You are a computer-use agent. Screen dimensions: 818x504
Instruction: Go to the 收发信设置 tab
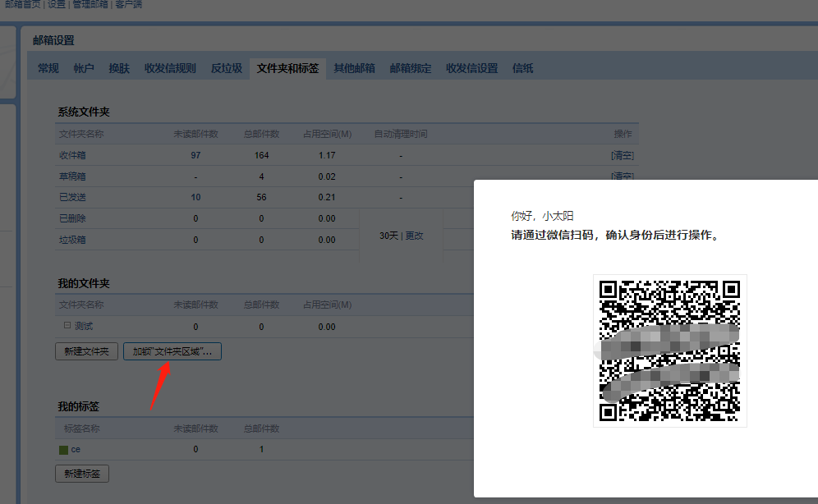tap(472, 68)
